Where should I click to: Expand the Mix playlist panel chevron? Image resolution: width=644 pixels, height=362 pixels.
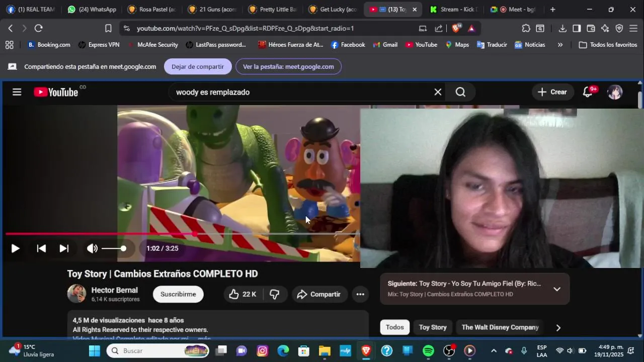[557, 289]
